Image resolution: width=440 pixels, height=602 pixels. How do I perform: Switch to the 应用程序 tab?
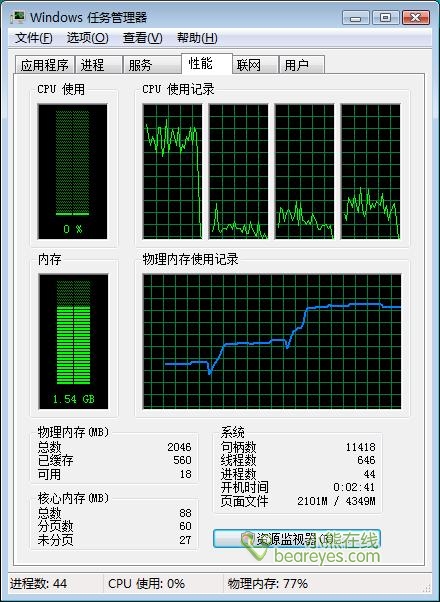[x=45, y=64]
